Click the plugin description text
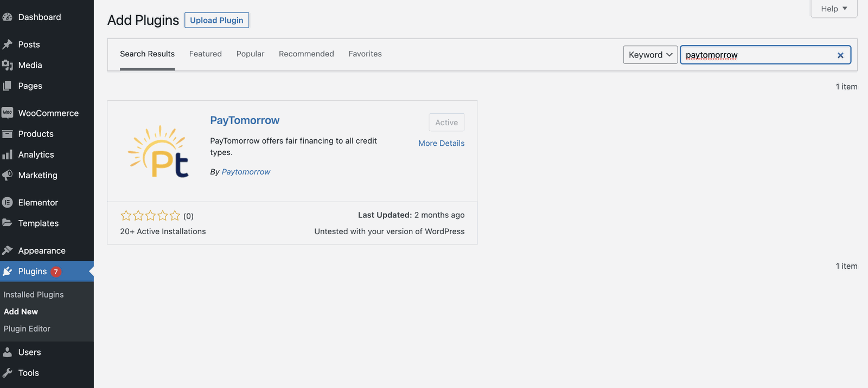868x388 pixels. click(x=293, y=146)
